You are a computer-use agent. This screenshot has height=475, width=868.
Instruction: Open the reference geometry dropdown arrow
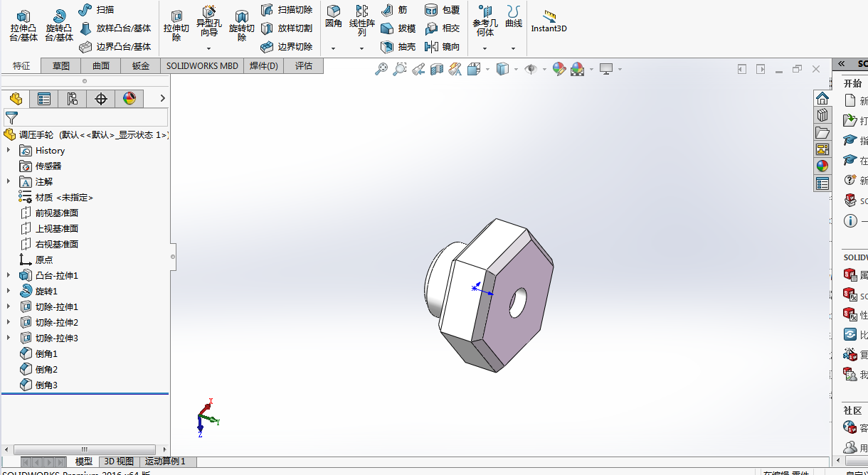pyautogui.click(x=485, y=48)
